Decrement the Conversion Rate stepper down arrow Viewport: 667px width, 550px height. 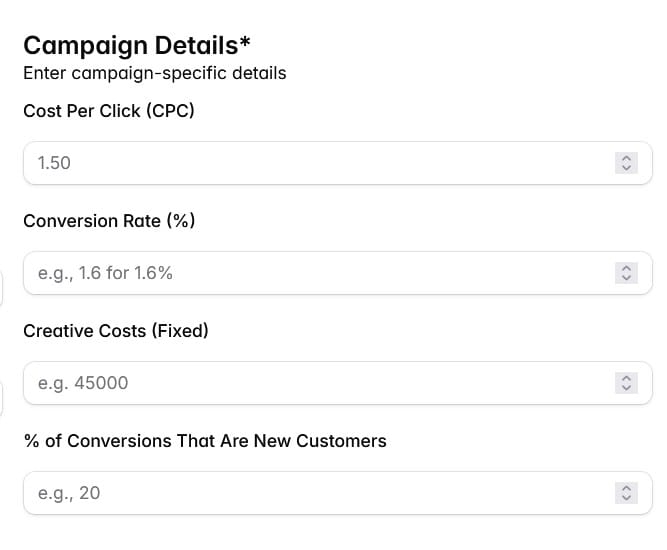pos(626,277)
